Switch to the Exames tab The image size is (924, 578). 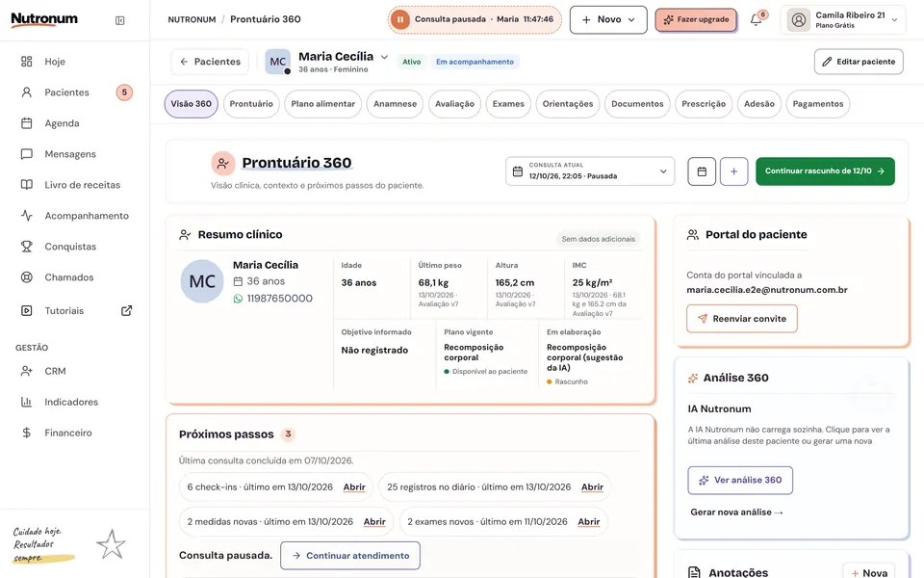click(x=508, y=104)
